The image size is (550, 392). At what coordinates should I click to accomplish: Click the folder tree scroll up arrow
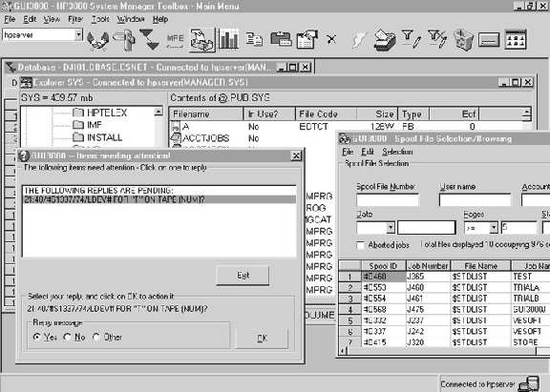click(x=159, y=112)
